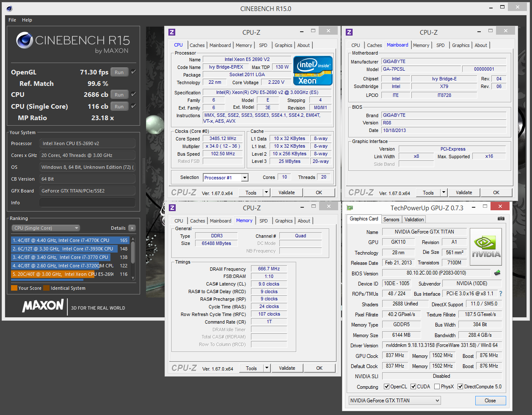Viewport: 532px width, 415px height.
Task: Toggle the DirectCompute 5.0 checkbox
Action: [460, 387]
